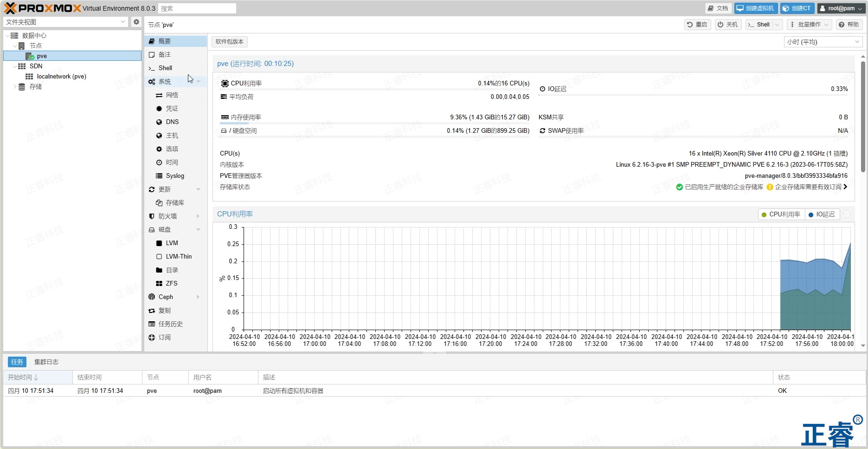
Task: Select the pve node in the tree
Action: pos(72,56)
